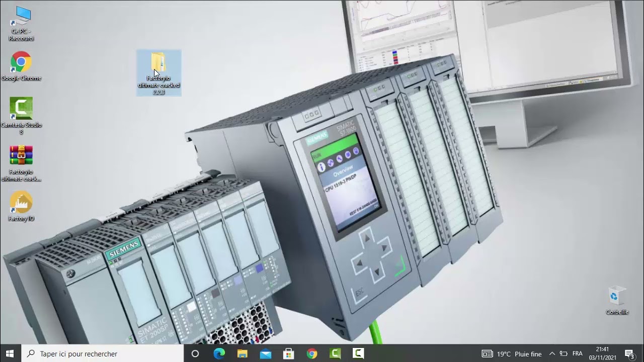Viewport: 644px width, 362px height.
Task: Expand the hidden system tray icons chevron
Action: (x=552, y=354)
